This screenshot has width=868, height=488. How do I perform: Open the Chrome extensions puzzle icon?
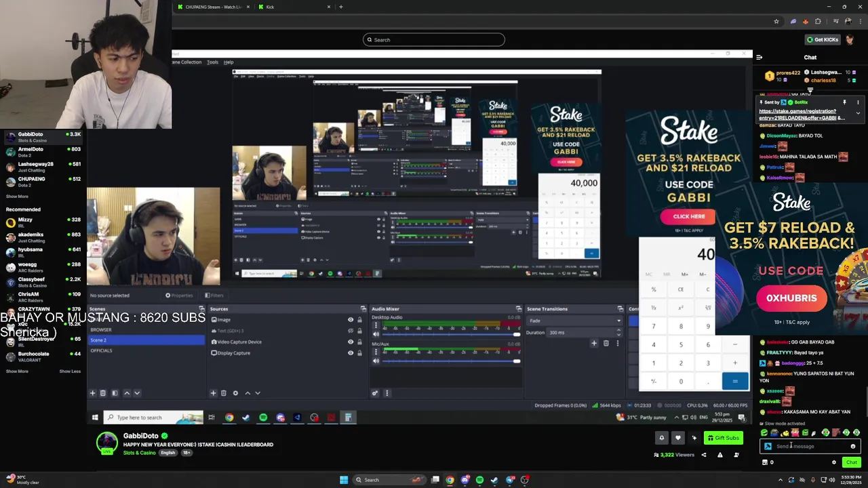pyautogui.click(x=818, y=22)
